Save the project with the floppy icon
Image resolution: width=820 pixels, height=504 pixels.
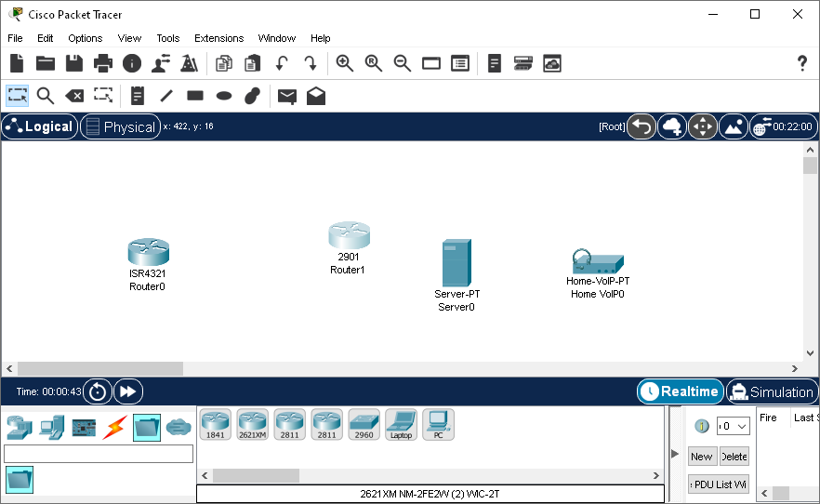click(74, 63)
